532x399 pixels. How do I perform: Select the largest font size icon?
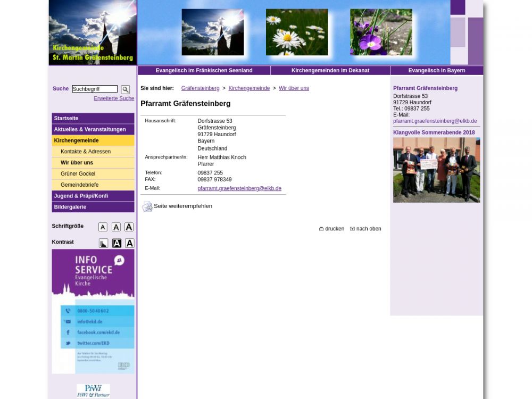(x=129, y=227)
